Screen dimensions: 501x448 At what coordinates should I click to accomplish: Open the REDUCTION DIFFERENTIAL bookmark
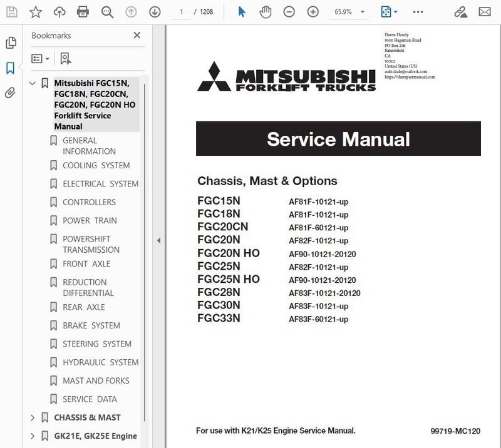[88, 288]
